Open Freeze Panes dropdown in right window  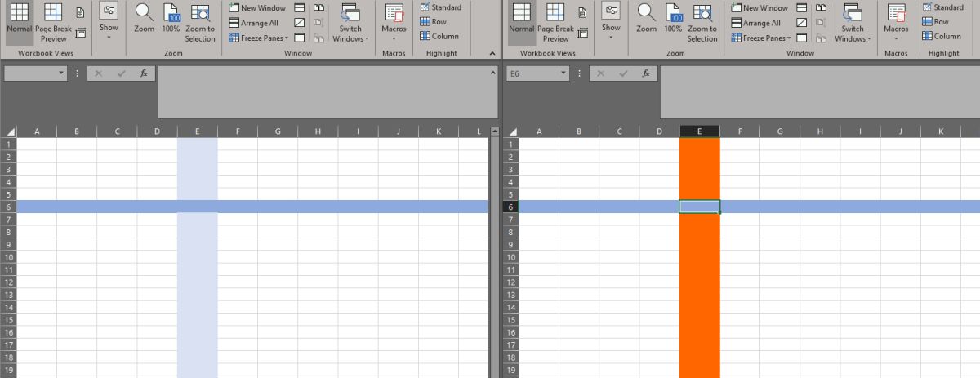click(761, 38)
